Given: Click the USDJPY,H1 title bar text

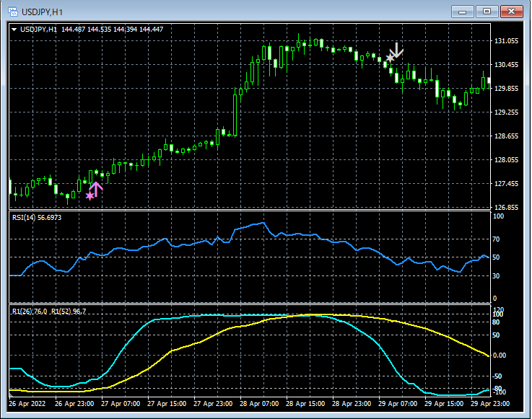Looking at the screenshot, I should point(43,12).
